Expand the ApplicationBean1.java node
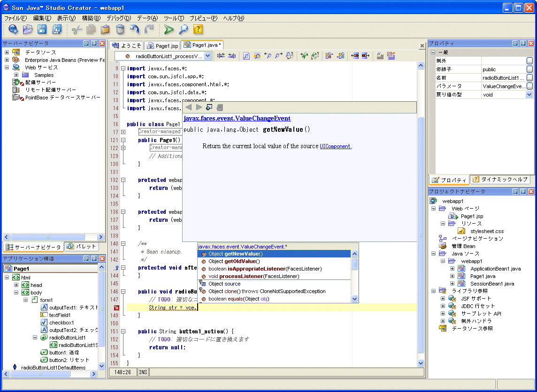This screenshot has height=392, width=537. point(452,269)
